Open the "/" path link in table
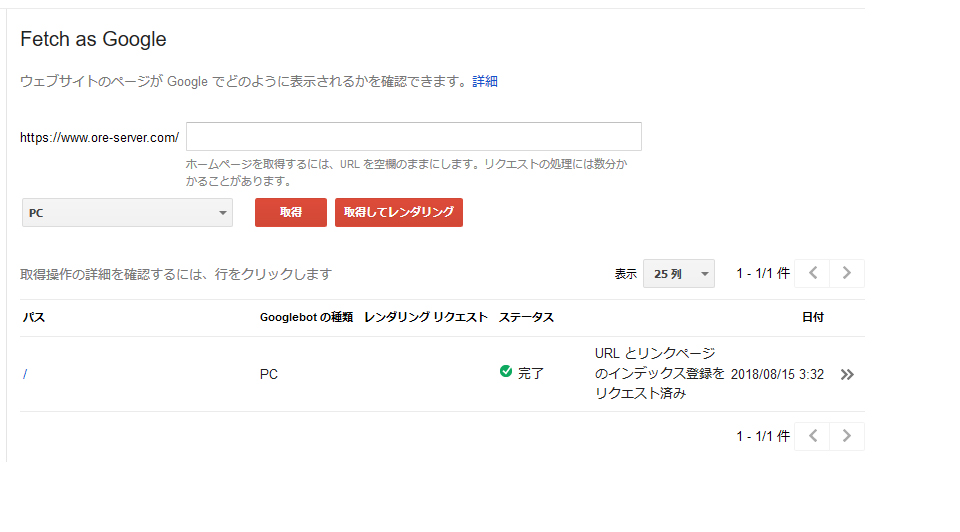This screenshot has width=960, height=532. point(24,374)
